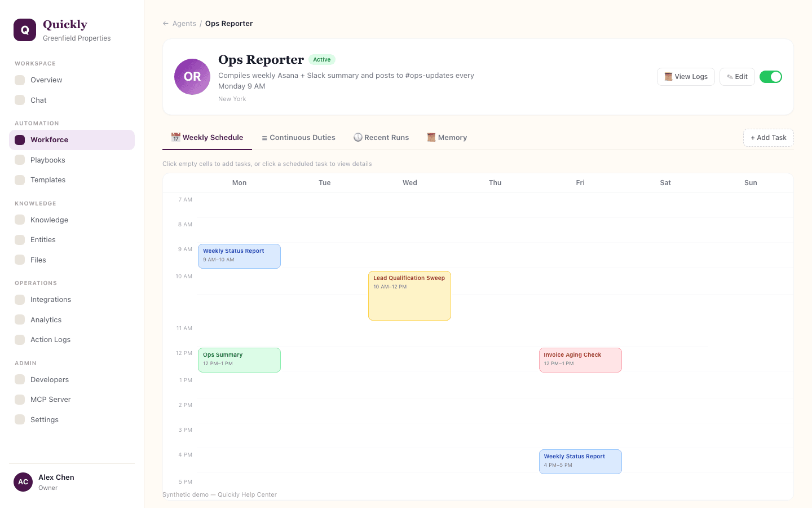
Task: Click the AC user avatar
Action: click(23, 482)
